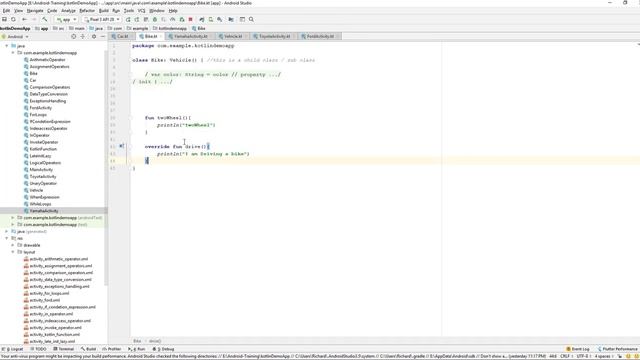This screenshot has width=640, height=360.
Task: Click the Attach Debugger toolbar icon
Action: [x=182, y=19]
